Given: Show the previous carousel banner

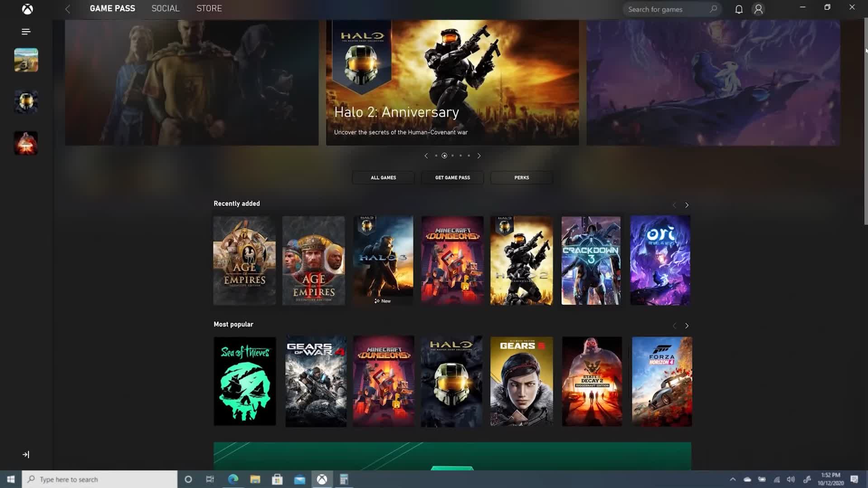Looking at the screenshot, I should pyautogui.click(x=426, y=156).
